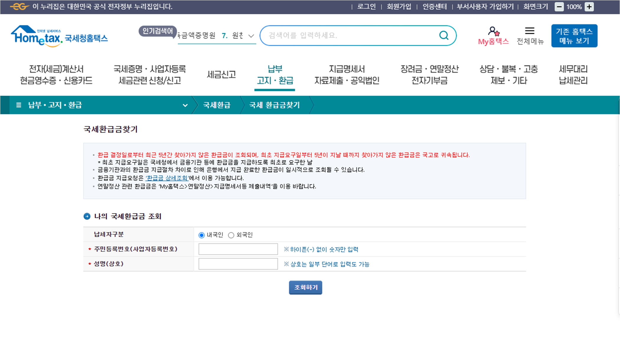Image resolution: width=620 pixels, height=364 pixels.
Task: Open the 납부·고지·환급 breadcrumb dropdown
Action: 185,105
